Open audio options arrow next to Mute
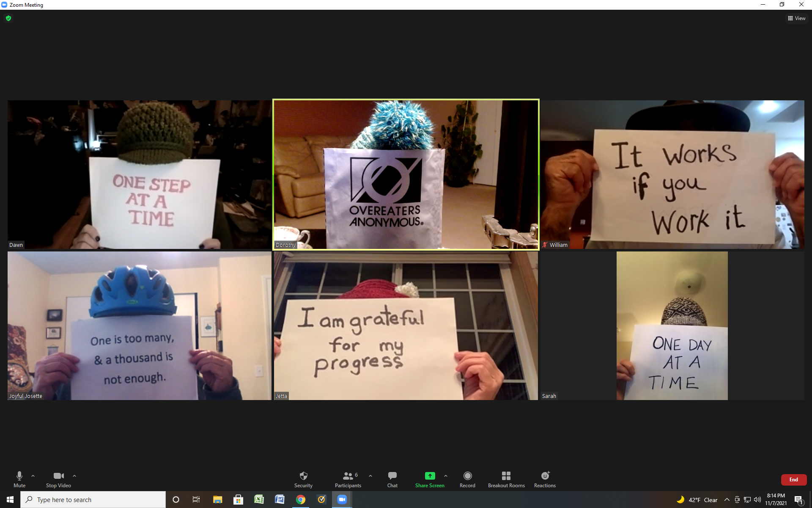The width and height of the screenshot is (812, 508). (33, 476)
